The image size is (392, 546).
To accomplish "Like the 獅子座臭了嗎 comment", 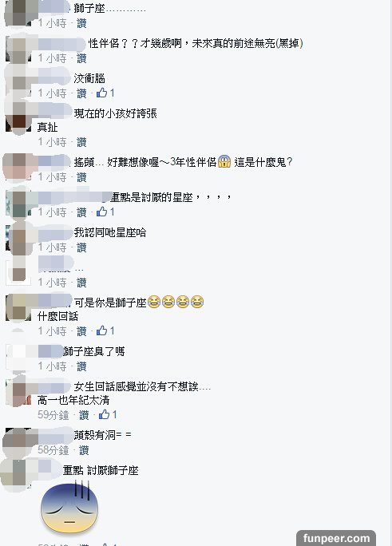I will [81, 366].
